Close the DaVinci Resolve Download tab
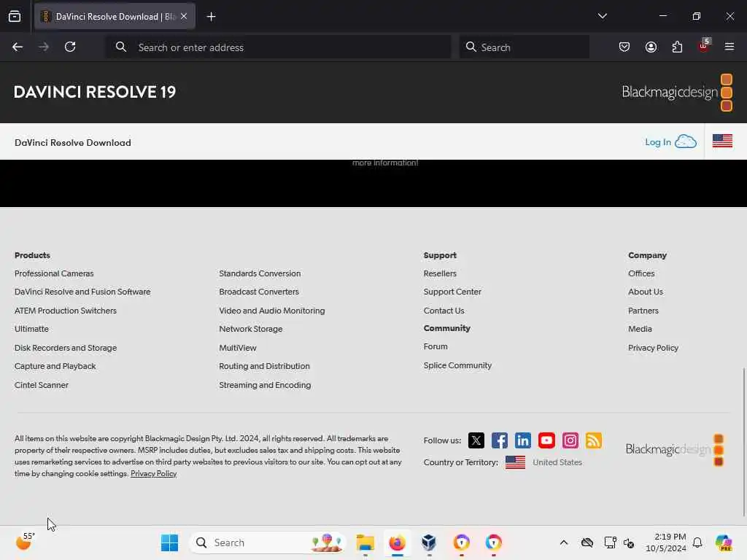This screenshot has width=747, height=560. (184, 16)
